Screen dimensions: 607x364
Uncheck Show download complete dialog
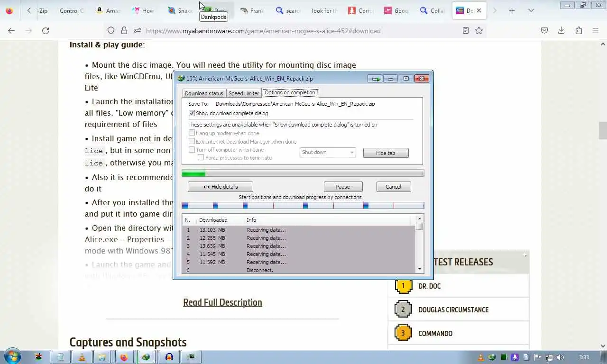click(192, 113)
